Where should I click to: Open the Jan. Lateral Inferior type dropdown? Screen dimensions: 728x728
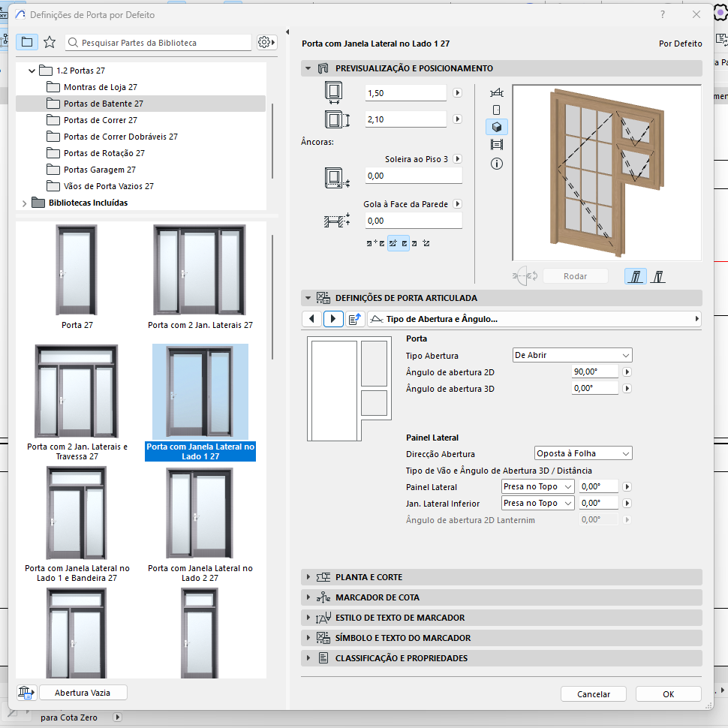coord(537,503)
